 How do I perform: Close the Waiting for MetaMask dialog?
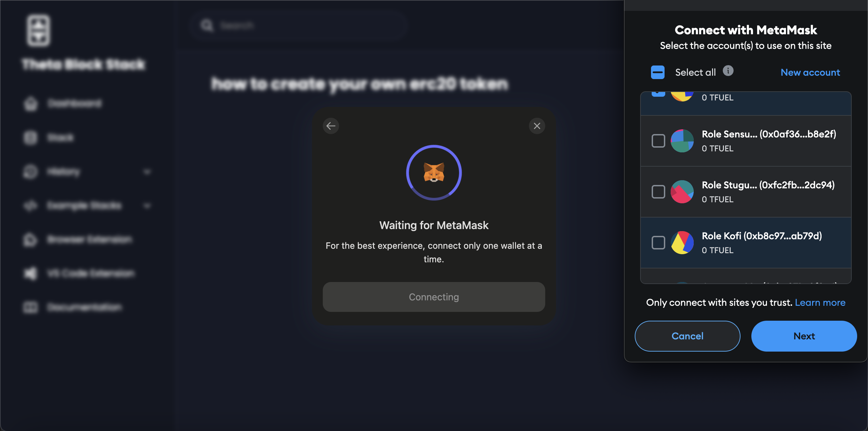point(537,126)
